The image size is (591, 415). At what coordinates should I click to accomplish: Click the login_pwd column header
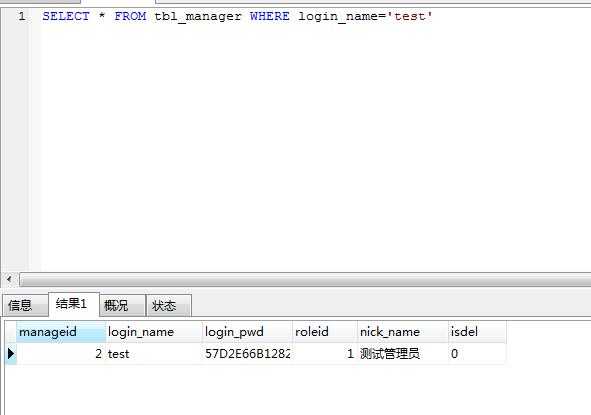click(247, 332)
